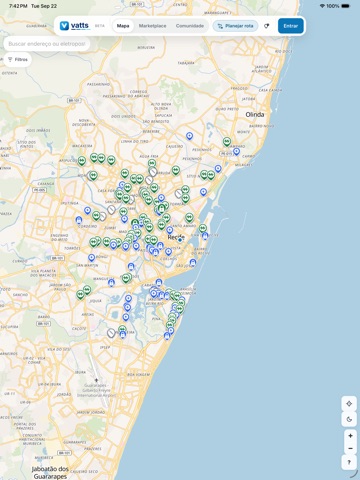Click the Guararapes International Airport label
The height and width of the screenshot is (480, 360).
click(x=96, y=390)
